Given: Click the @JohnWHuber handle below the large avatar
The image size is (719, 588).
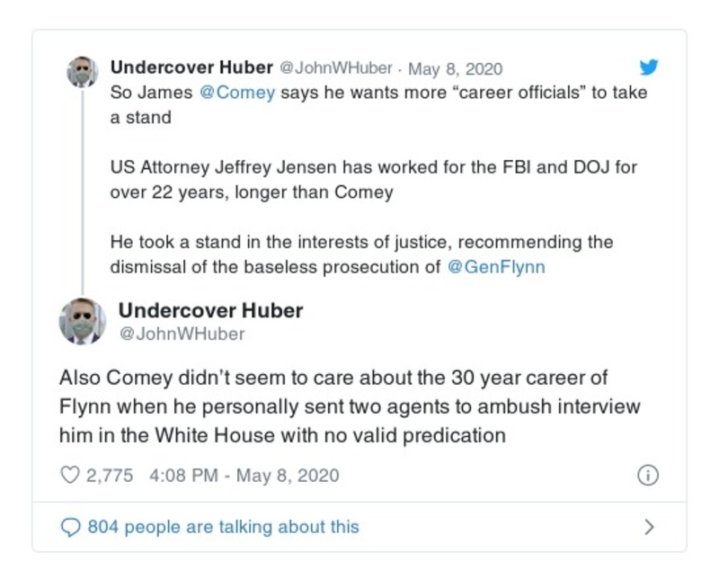Looking at the screenshot, I should tap(182, 334).
